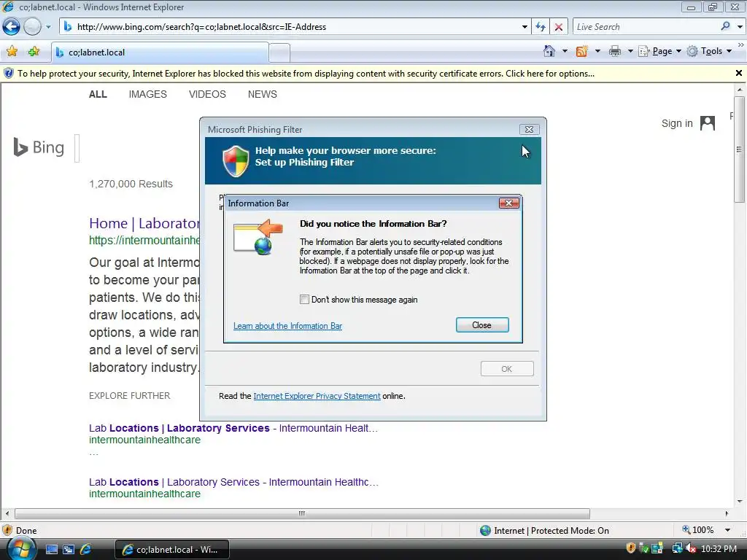Click into the Live Search box

(x=646, y=27)
